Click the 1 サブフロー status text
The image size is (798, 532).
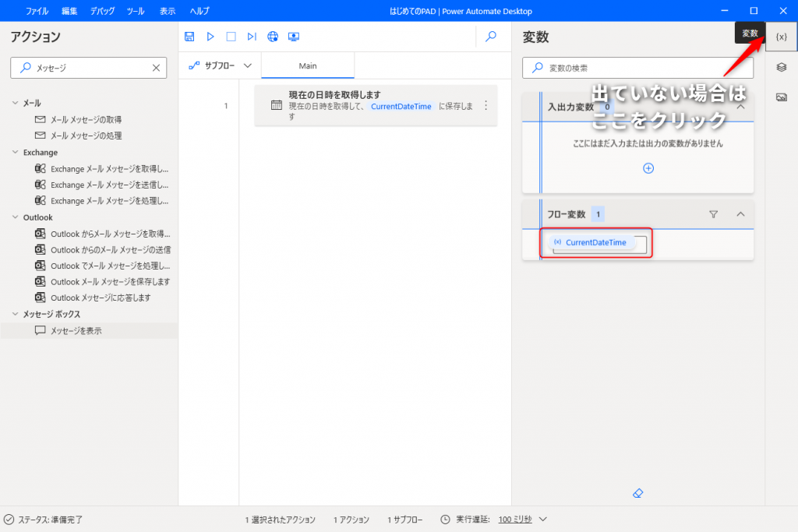pos(405,520)
